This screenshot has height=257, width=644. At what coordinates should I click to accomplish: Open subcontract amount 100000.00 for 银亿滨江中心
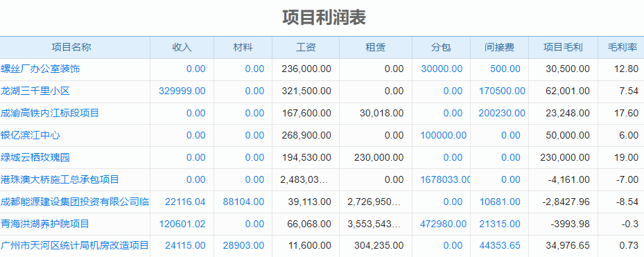point(444,136)
